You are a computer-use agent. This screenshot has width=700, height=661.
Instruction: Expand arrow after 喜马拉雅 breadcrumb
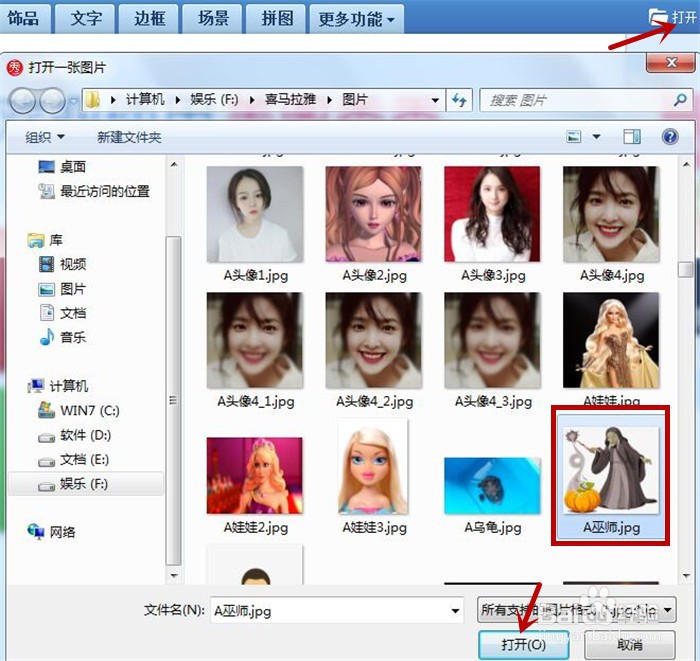pyautogui.click(x=329, y=100)
